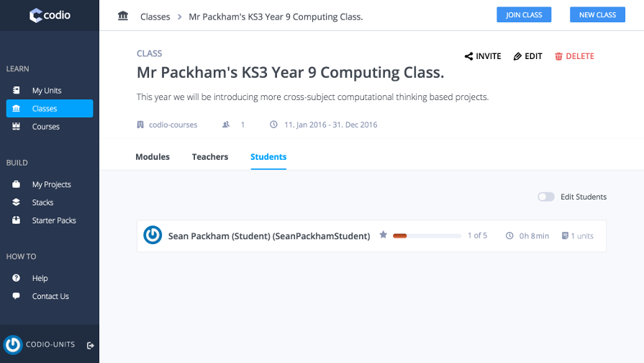Screen dimensions: 644x363
Task: Click the '1 of 5' progress text
Action: pos(477,236)
